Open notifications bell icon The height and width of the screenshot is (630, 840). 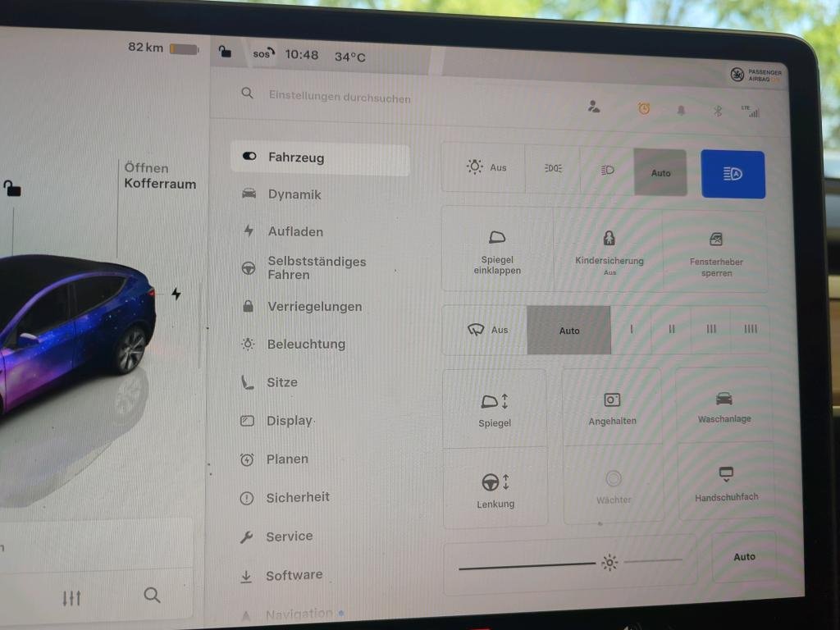[681, 111]
